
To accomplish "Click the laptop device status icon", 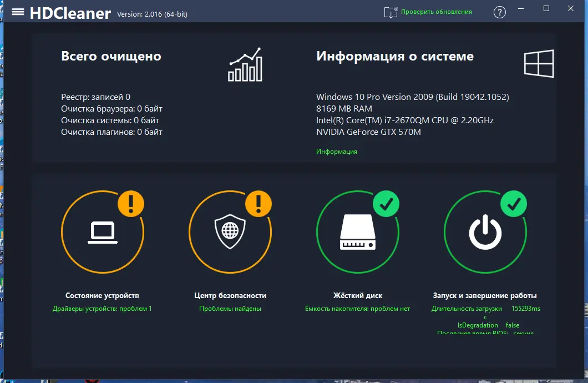I will (103, 233).
